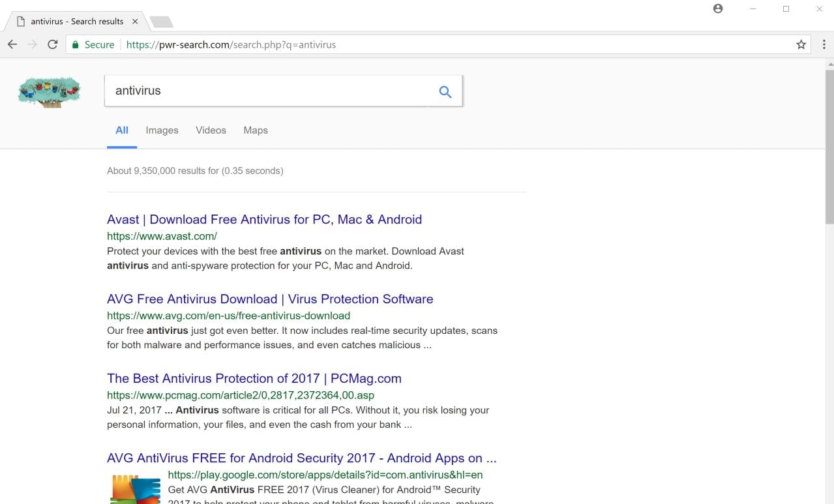Open the Chrome user profile icon
The image size is (834, 504).
pyautogui.click(x=718, y=8)
